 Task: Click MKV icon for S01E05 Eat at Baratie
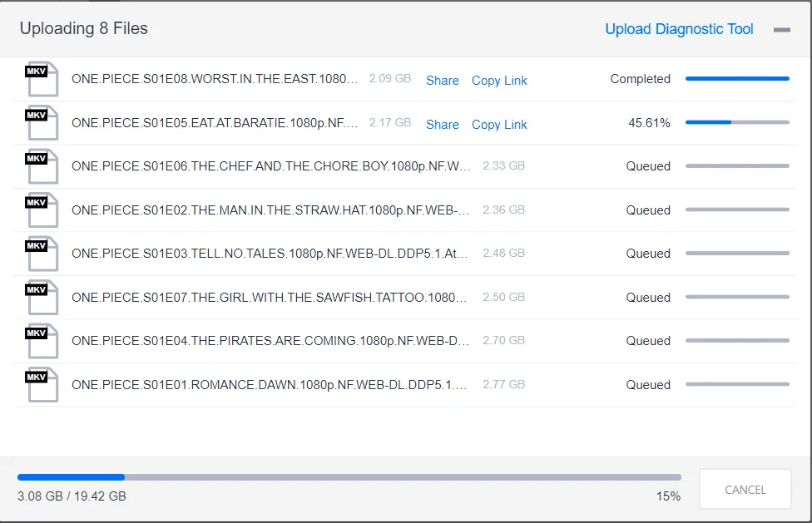42,123
